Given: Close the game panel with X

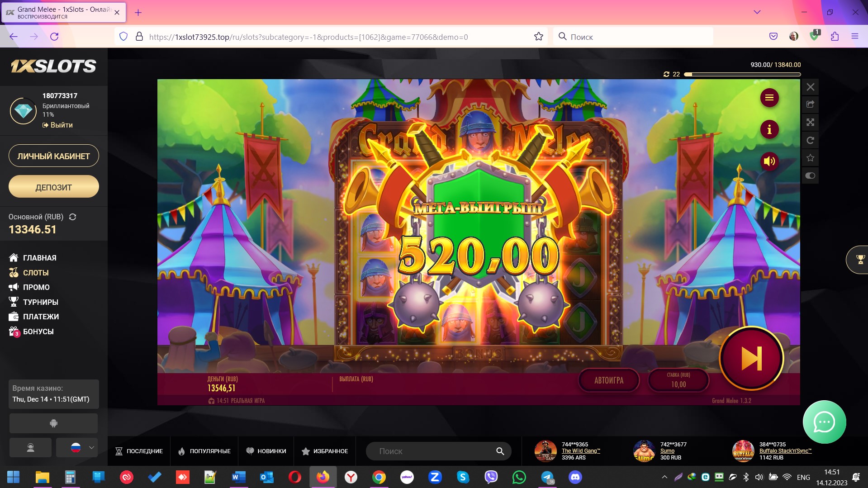Looking at the screenshot, I should (x=810, y=87).
